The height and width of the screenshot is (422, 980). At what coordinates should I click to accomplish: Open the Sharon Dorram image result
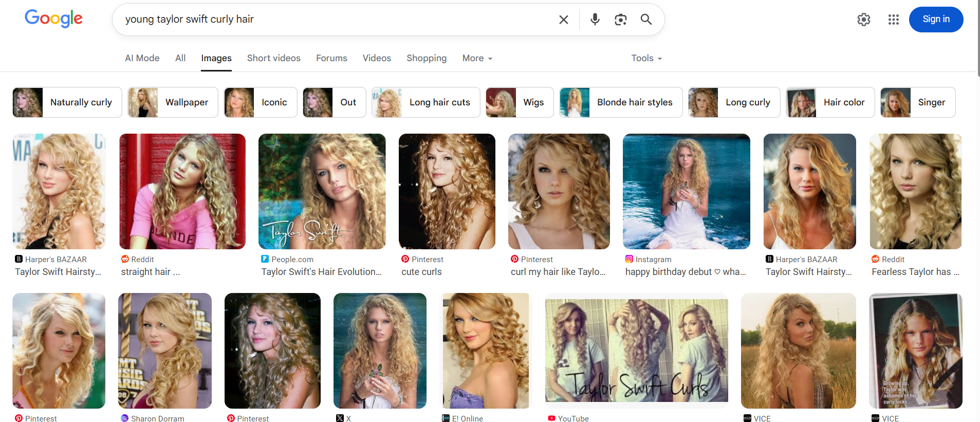165,351
